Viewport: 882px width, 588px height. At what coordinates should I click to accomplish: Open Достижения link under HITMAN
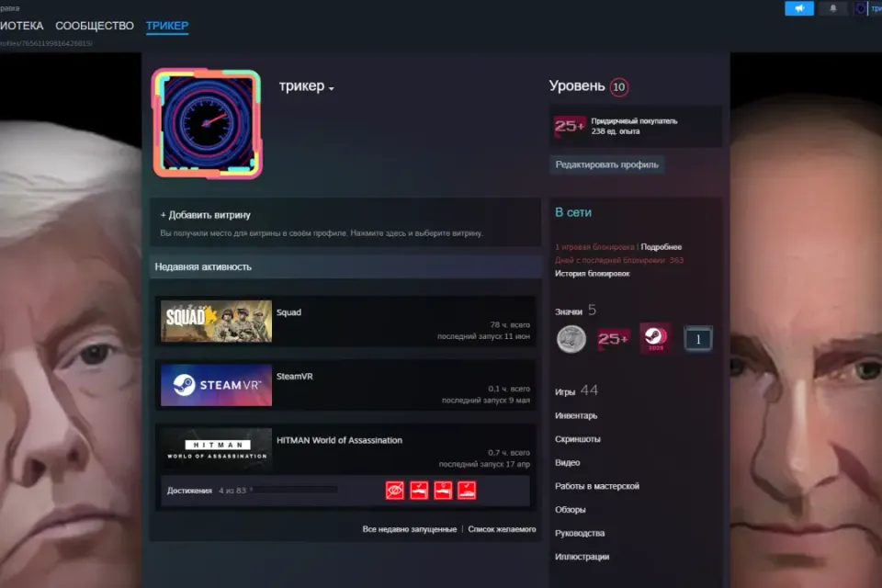189,491
